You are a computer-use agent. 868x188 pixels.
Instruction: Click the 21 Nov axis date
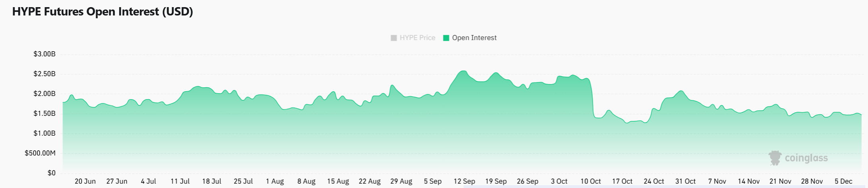pos(780,181)
